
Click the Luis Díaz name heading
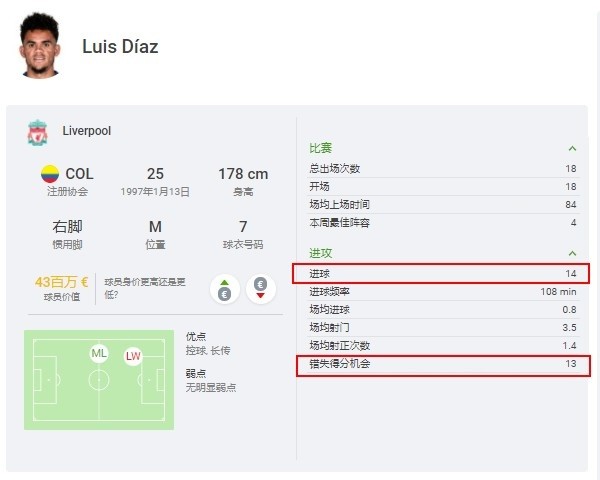[x=120, y=47]
